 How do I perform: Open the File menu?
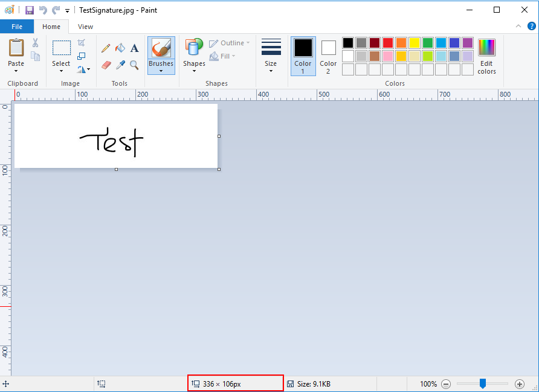click(17, 27)
